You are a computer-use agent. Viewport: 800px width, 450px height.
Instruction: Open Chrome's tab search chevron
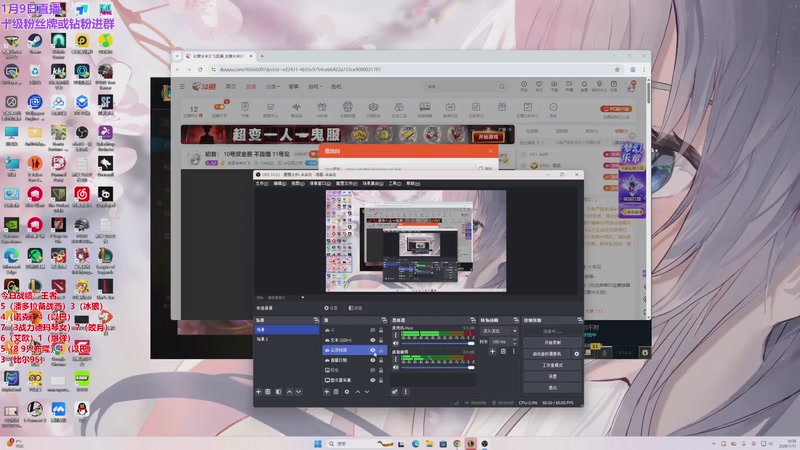pos(177,56)
